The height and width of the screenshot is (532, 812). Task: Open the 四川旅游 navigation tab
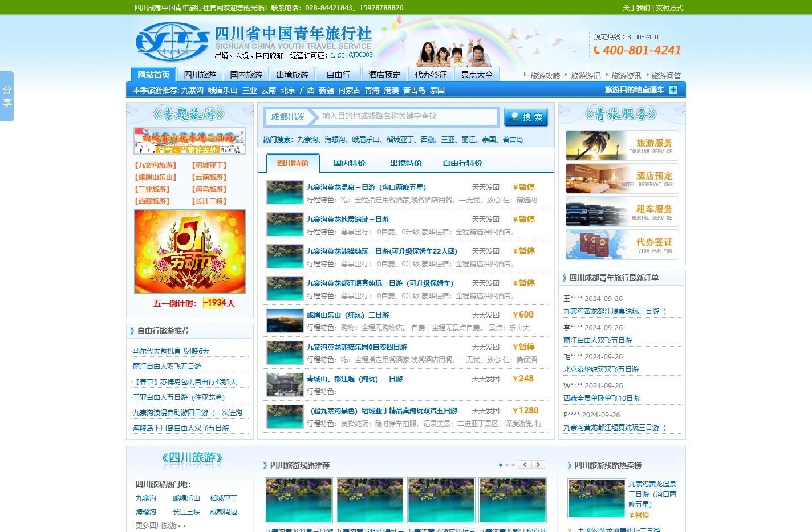point(200,75)
